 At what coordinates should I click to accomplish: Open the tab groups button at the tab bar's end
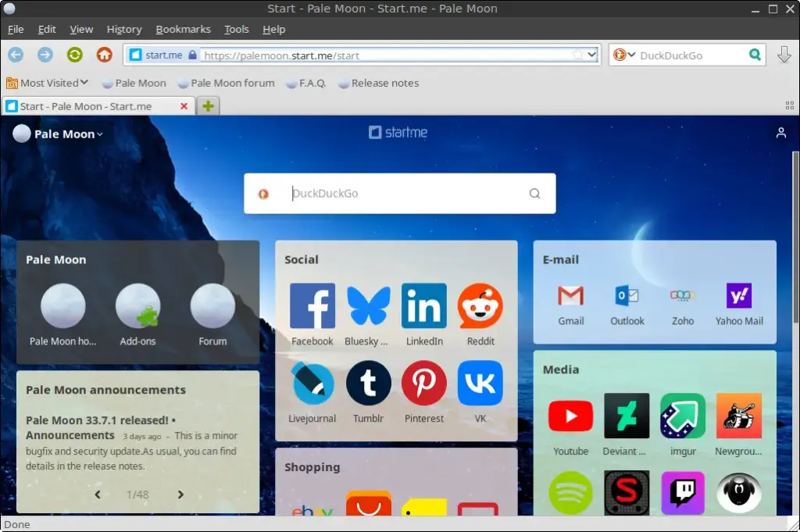click(x=789, y=105)
